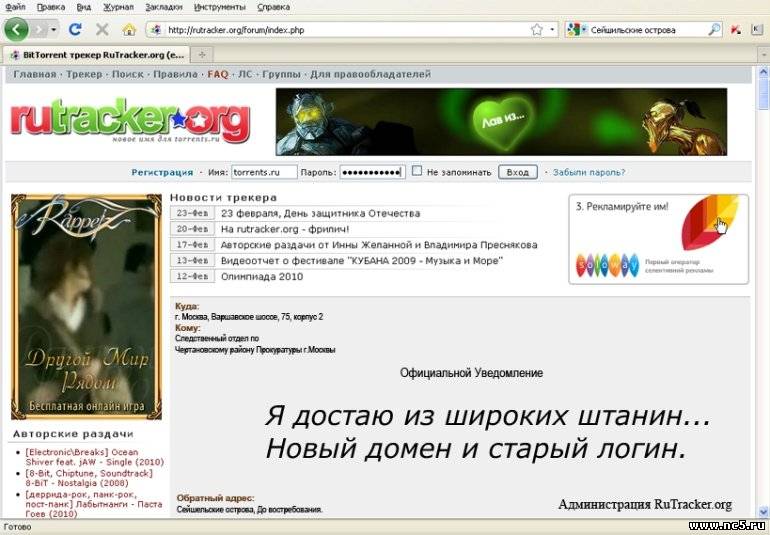Open the back/forward history dropdown arrow
The image size is (770, 535).
54,30
